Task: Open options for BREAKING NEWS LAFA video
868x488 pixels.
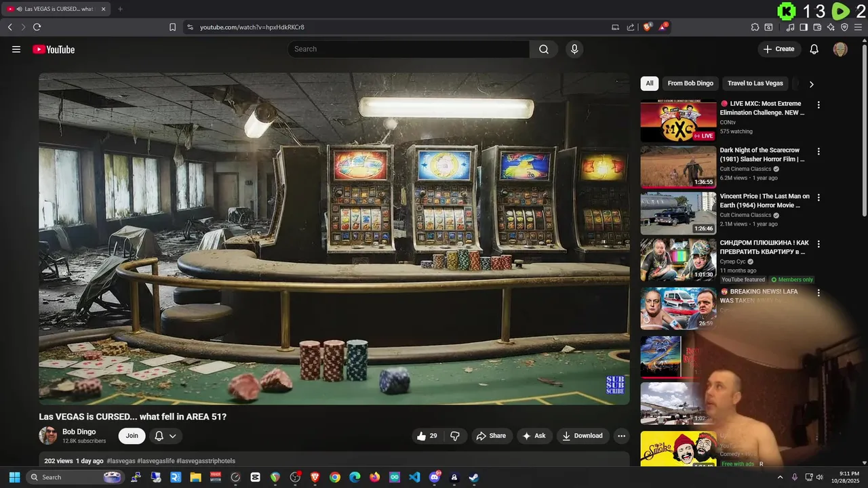Action: (x=818, y=293)
